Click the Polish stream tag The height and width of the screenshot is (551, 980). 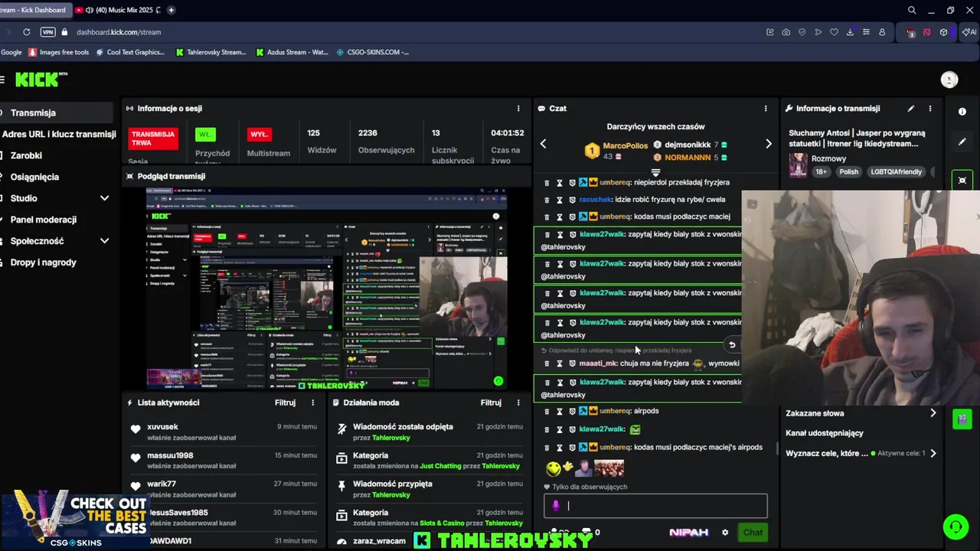pos(848,172)
